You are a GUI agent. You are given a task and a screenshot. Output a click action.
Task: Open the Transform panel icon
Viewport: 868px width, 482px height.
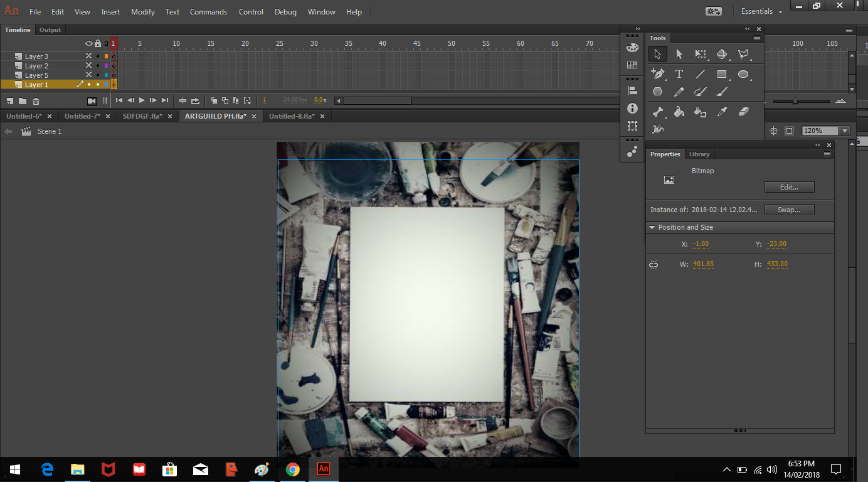632,126
